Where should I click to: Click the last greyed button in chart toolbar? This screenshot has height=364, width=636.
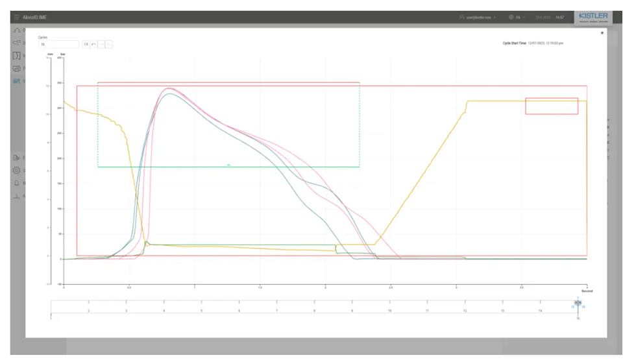click(109, 44)
